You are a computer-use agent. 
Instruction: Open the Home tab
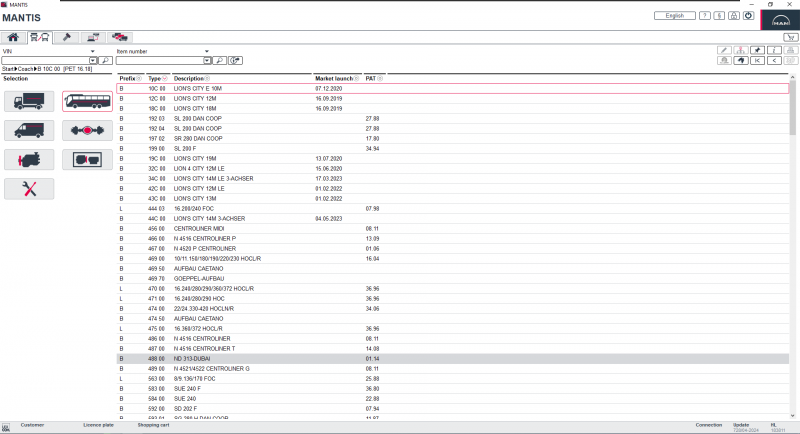coord(13,37)
